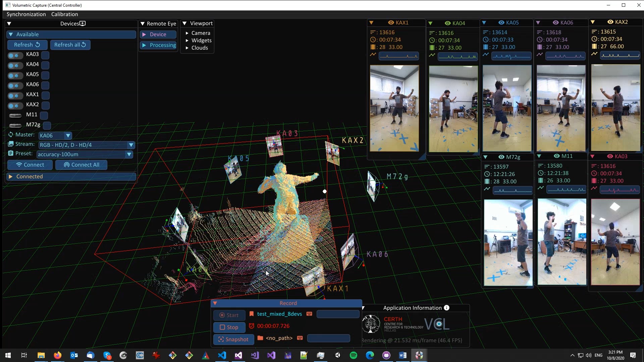Click the Connect All button
The width and height of the screenshot is (644, 362).
(81, 165)
